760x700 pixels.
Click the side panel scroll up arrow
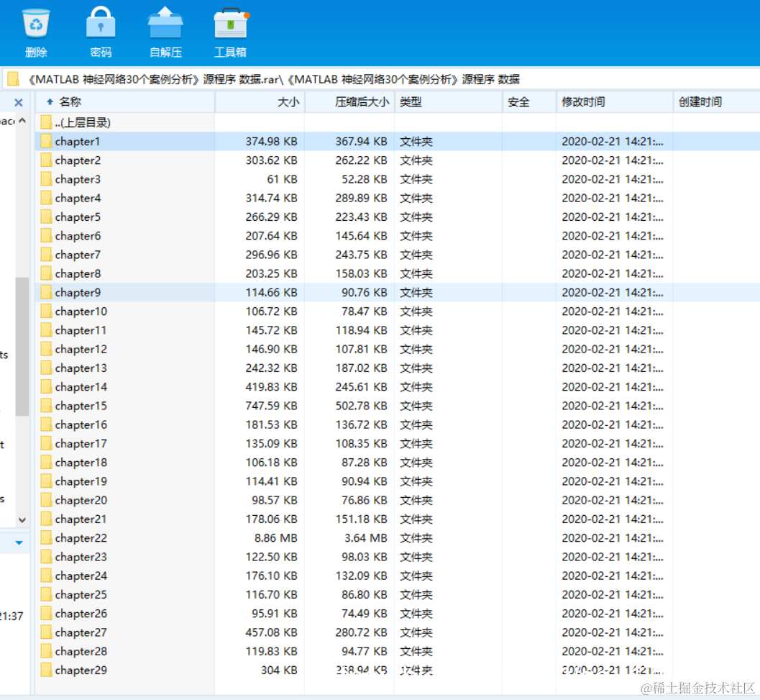pyautogui.click(x=22, y=120)
